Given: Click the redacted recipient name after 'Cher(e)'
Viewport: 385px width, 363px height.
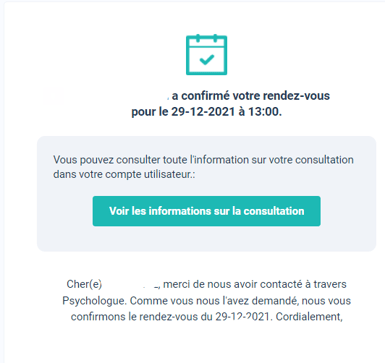Looking at the screenshot, I should 131,284.
